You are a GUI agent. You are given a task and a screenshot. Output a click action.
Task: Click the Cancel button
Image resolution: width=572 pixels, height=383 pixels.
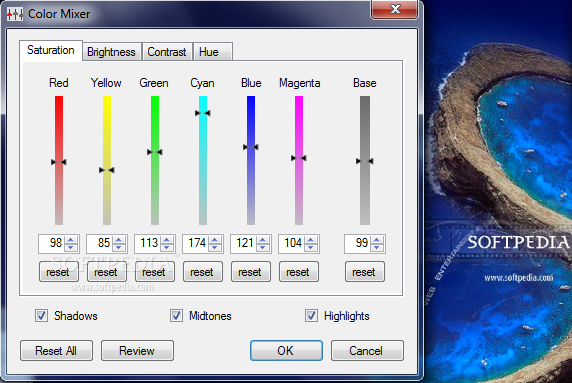coord(367,351)
